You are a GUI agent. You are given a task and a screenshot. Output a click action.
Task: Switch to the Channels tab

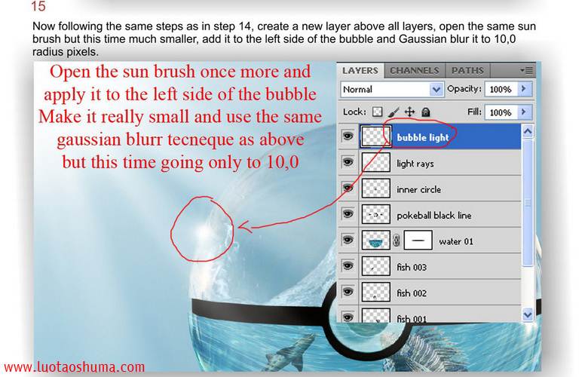click(x=415, y=71)
